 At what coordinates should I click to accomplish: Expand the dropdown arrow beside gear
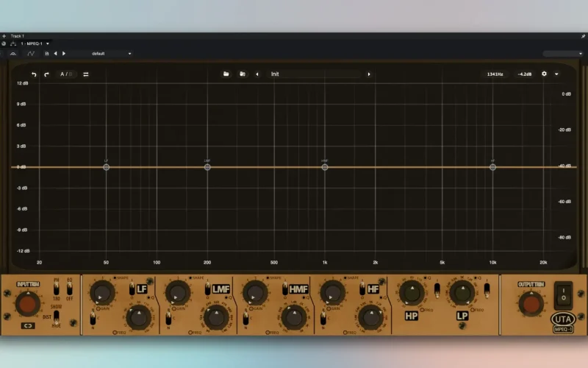tap(556, 74)
